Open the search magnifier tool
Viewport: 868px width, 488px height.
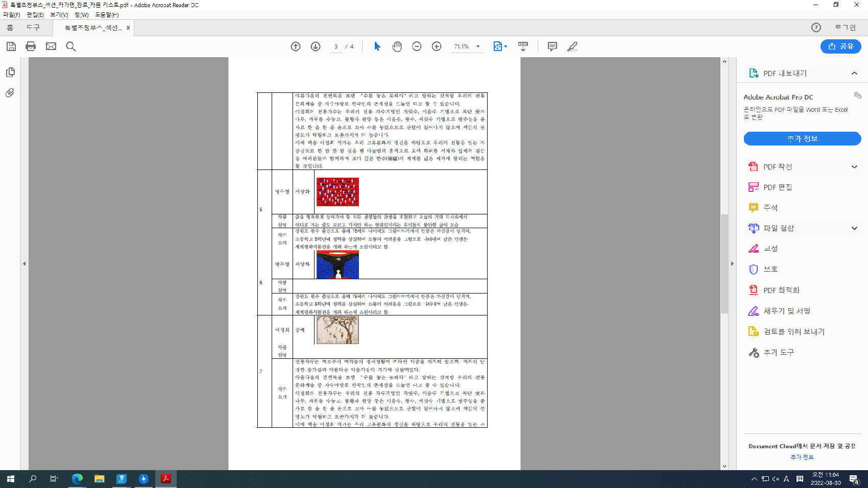71,46
